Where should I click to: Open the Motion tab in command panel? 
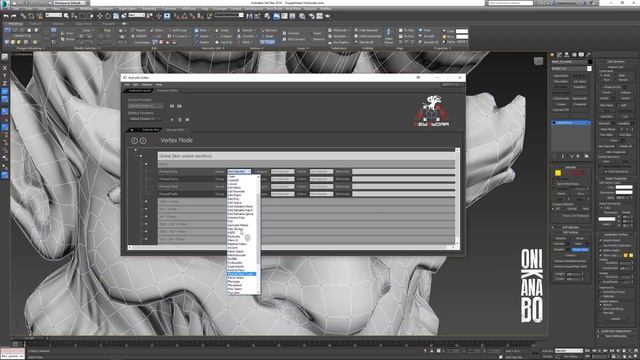[x=574, y=55]
